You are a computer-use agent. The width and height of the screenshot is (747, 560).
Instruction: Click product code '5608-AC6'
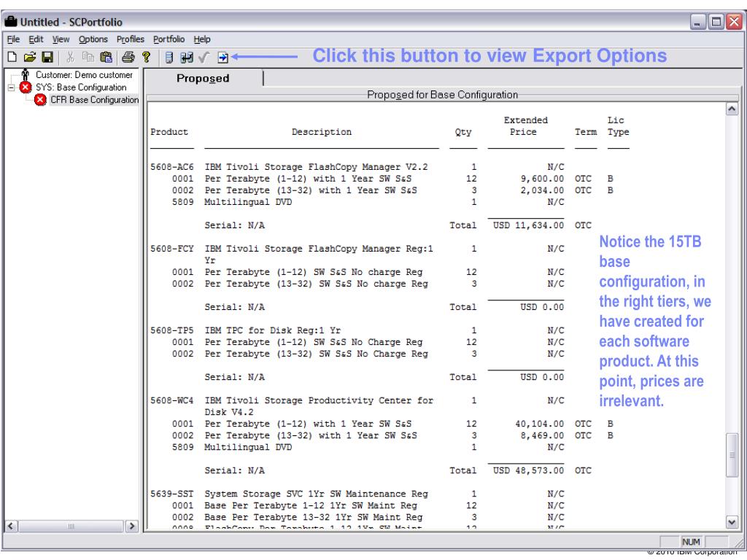tap(172, 167)
